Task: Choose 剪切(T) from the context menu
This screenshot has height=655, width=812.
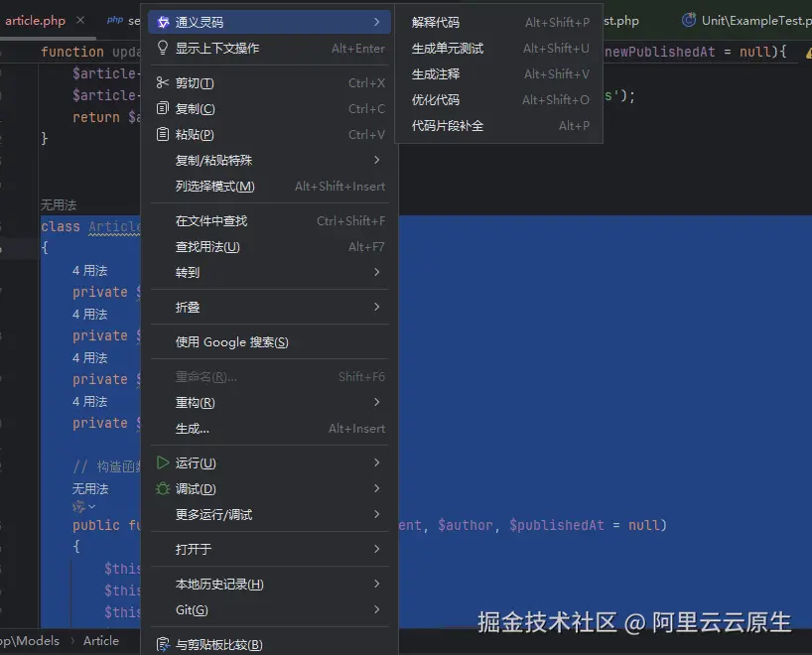Action: pos(269,82)
